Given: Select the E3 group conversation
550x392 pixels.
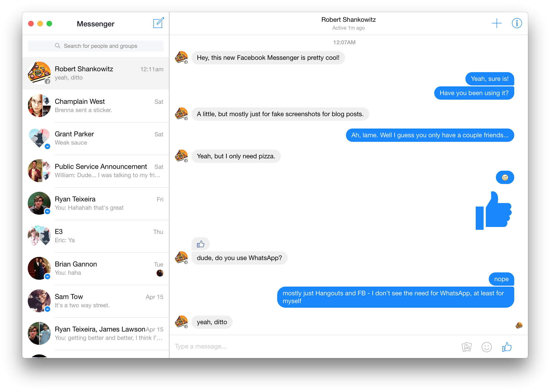Looking at the screenshot, I should [96, 236].
